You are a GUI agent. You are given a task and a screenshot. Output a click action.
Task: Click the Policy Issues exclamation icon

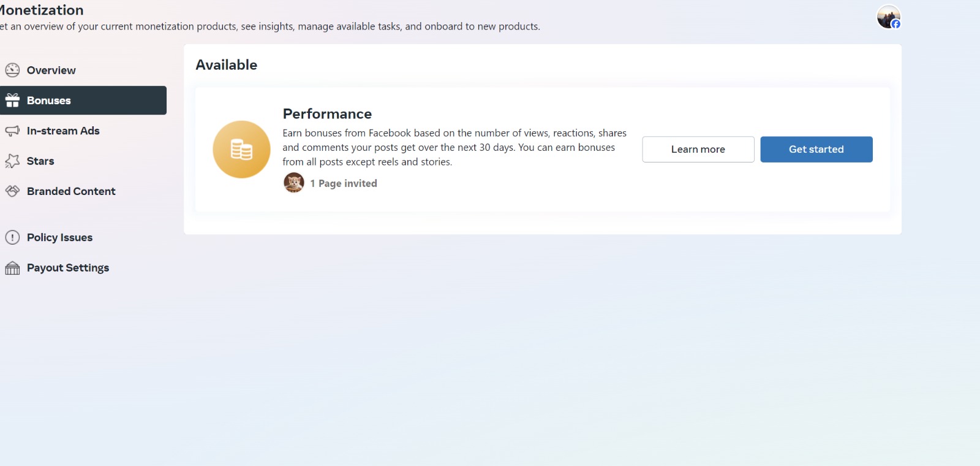click(12, 237)
